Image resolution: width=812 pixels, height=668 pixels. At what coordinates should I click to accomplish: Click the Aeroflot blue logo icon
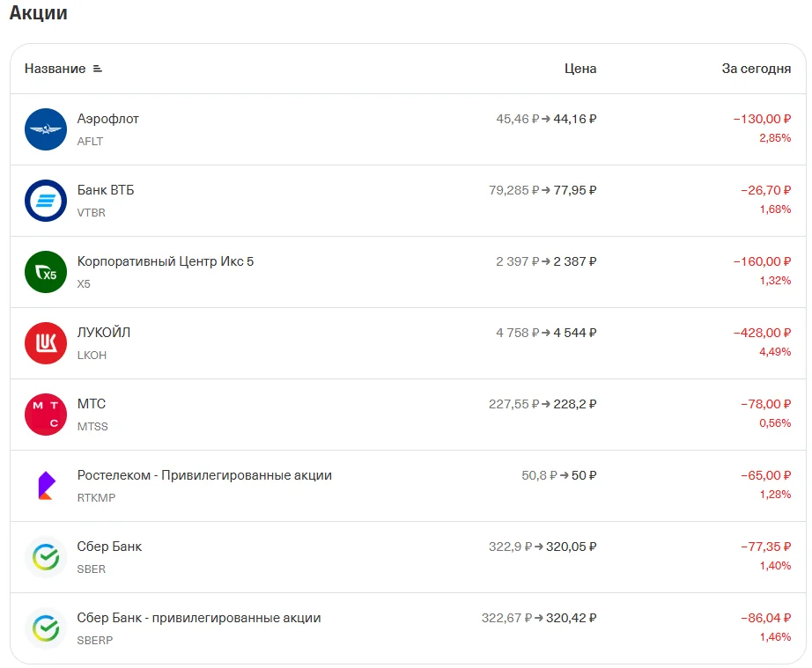tap(46, 129)
